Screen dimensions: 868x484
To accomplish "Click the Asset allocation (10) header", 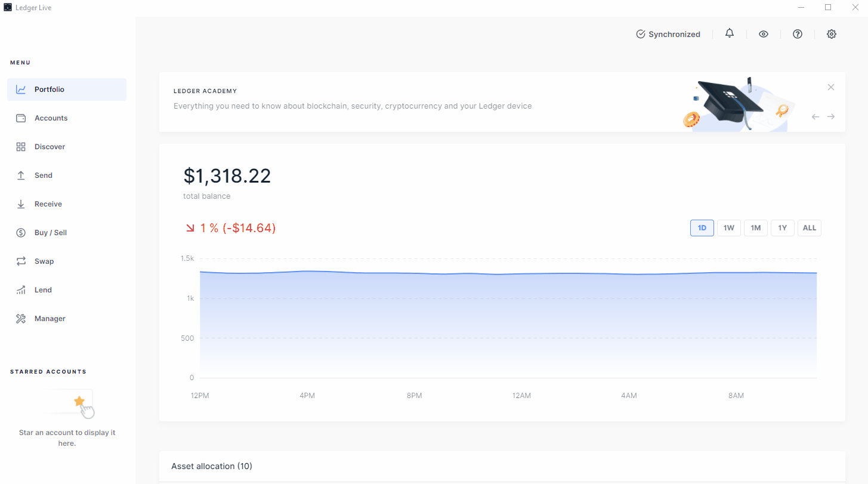I will (x=212, y=466).
